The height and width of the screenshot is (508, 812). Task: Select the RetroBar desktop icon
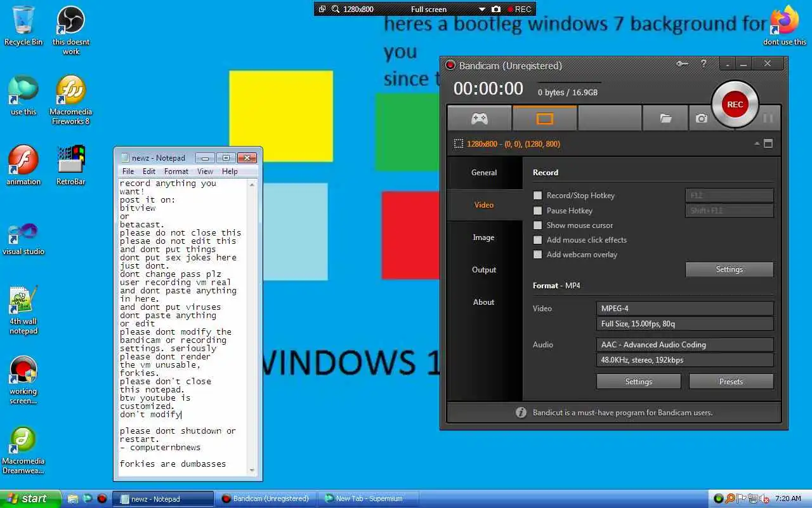click(71, 165)
